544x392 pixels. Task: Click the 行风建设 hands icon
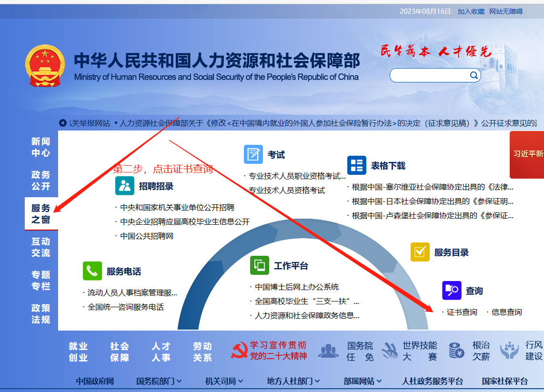(509, 351)
